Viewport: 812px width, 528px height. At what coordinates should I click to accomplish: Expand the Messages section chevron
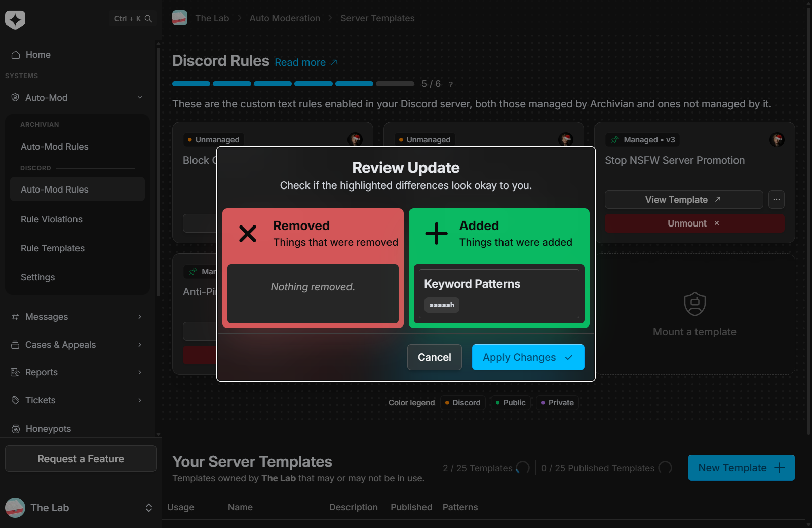click(x=140, y=317)
